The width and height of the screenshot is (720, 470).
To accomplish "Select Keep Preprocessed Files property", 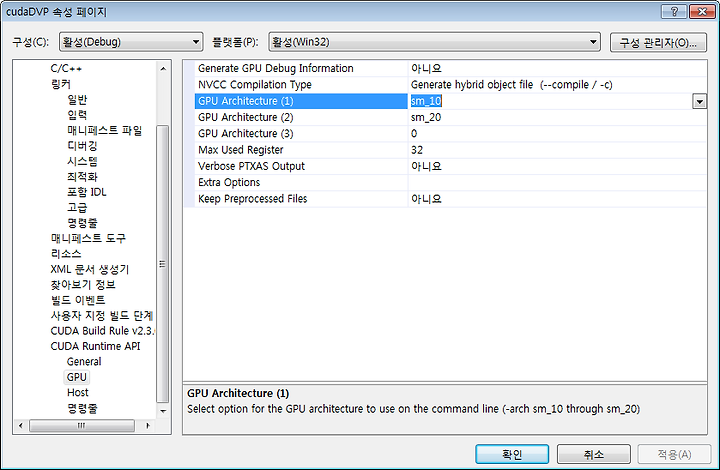I will pyautogui.click(x=301, y=199).
